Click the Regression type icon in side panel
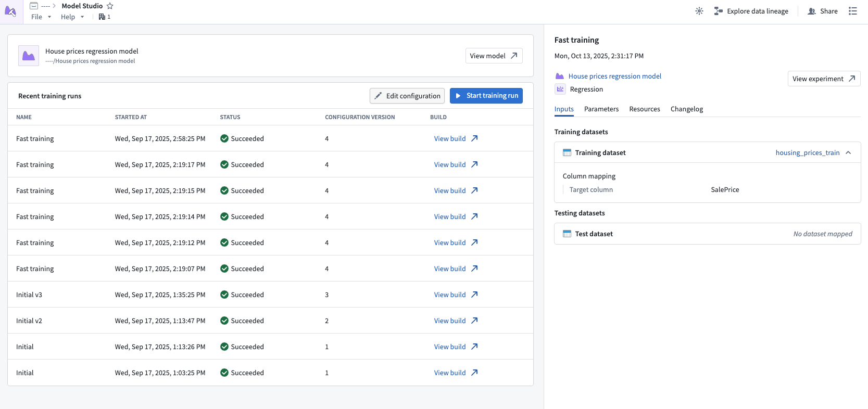The image size is (868, 409). tap(560, 89)
